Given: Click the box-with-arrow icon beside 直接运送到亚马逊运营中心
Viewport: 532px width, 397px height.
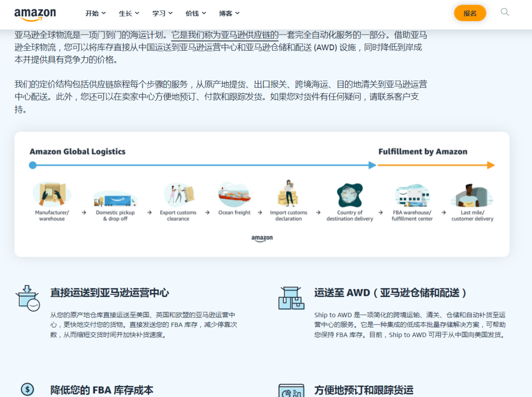Looking at the screenshot, I should (x=28, y=298).
